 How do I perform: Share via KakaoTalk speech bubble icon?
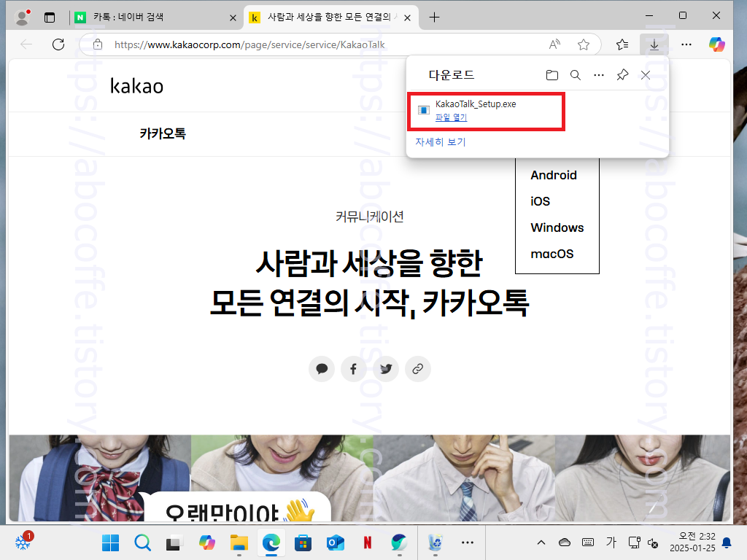[x=322, y=368]
